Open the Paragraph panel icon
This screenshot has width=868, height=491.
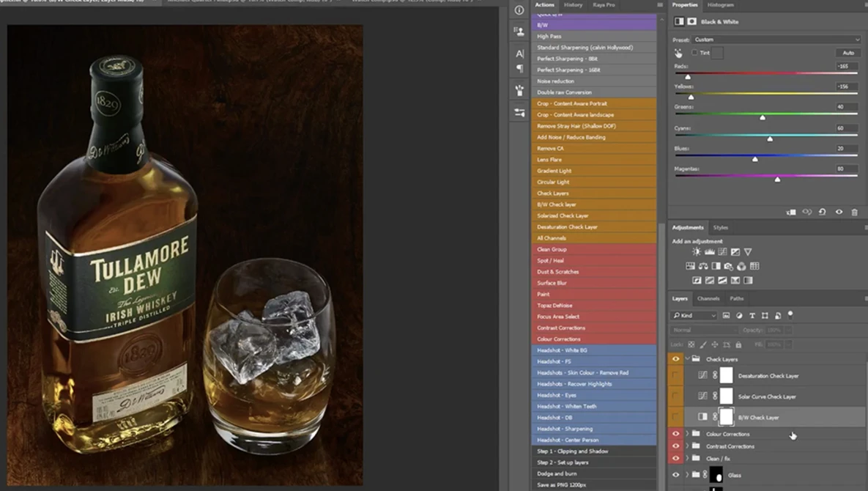(519, 69)
